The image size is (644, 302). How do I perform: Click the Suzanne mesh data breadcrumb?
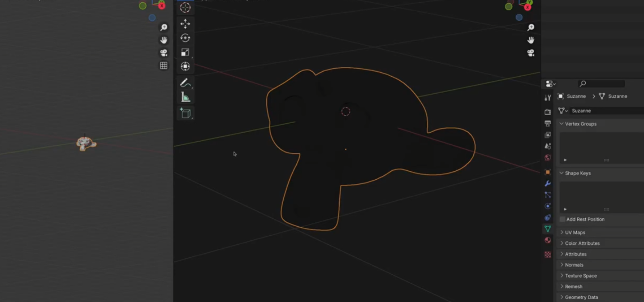(613, 96)
